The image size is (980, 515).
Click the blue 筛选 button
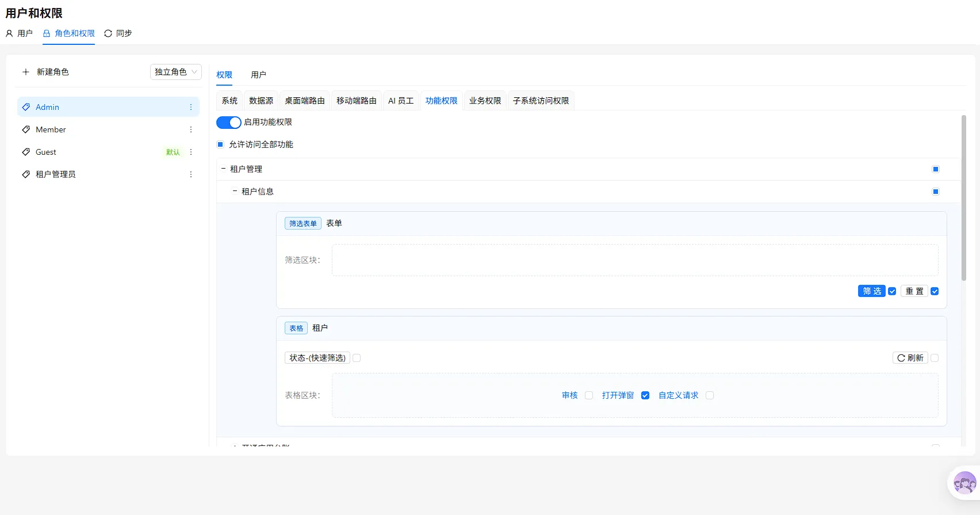(872, 291)
